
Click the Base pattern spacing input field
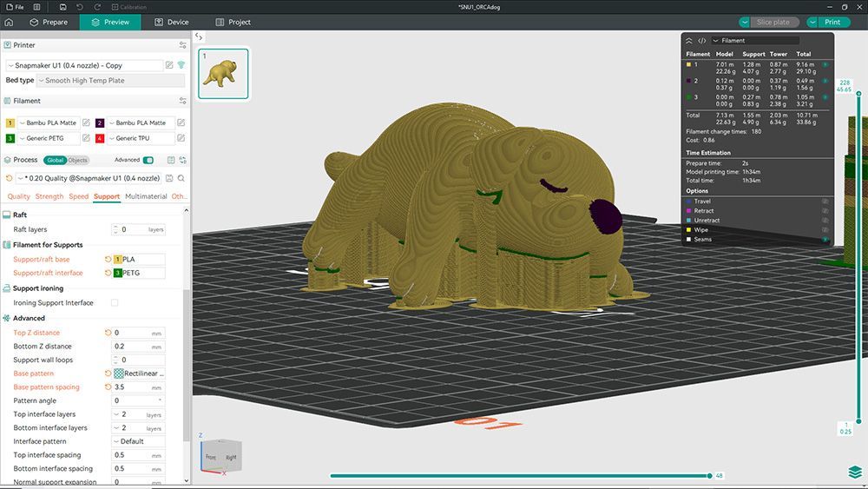[x=138, y=387]
